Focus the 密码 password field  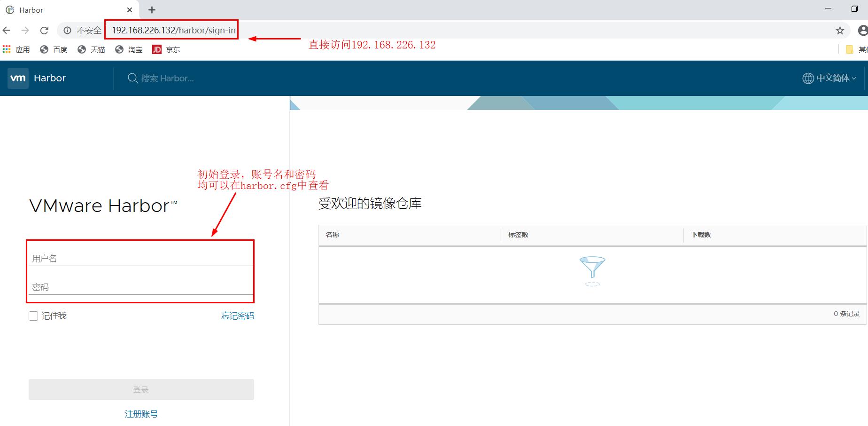click(141, 287)
